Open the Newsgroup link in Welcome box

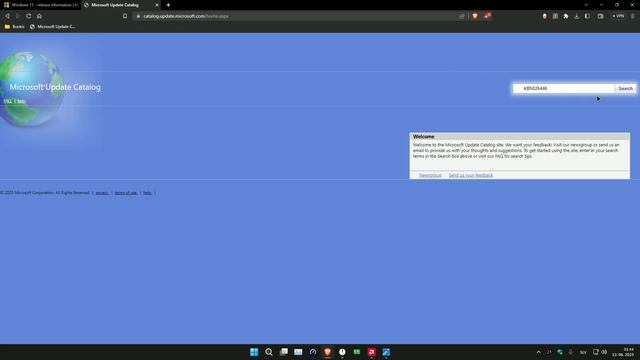click(430, 175)
